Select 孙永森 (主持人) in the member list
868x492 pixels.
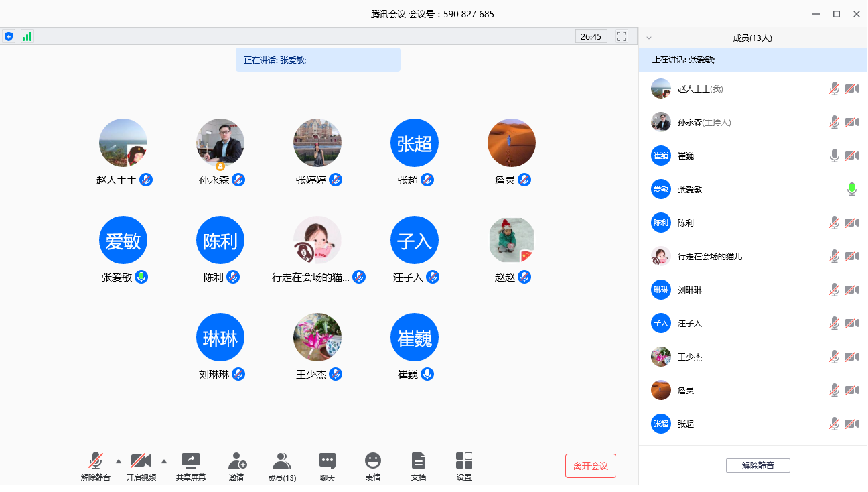[703, 123]
